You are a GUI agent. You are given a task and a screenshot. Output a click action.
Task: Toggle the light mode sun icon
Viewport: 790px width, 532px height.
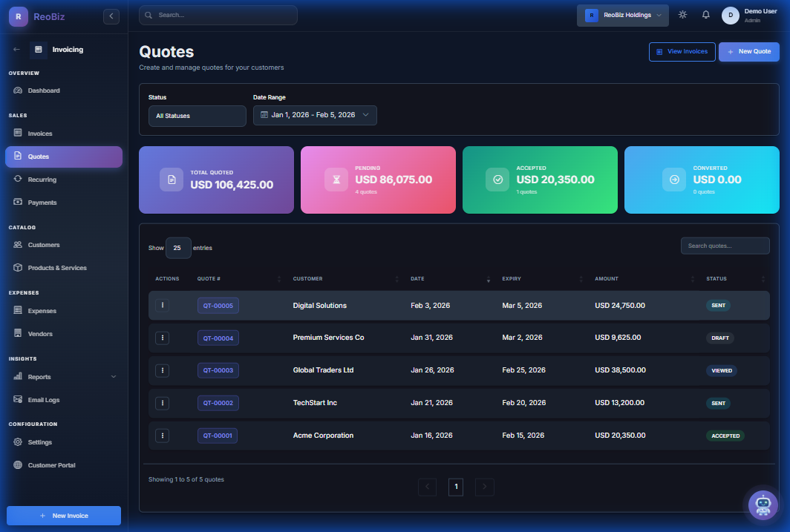click(682, 13)
